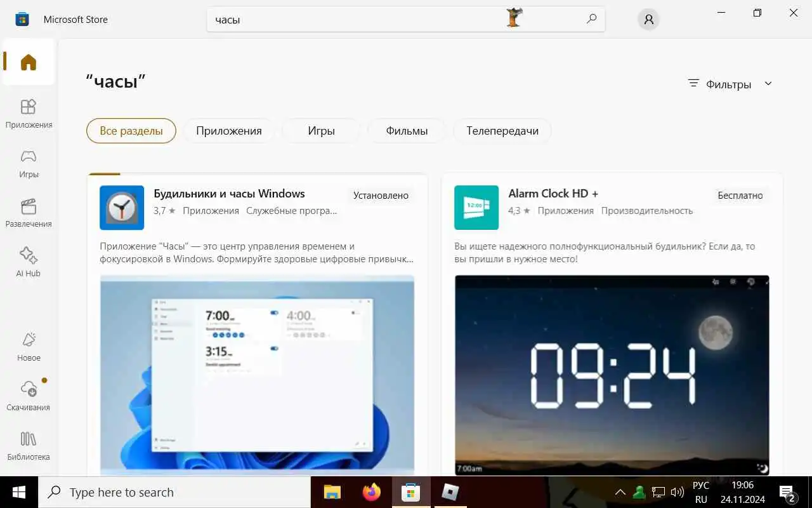Open Alarm Clock HD 09:24 screenshot
Image resolution: width=812 pixels, height=508 pixels.
pos(612,375)
